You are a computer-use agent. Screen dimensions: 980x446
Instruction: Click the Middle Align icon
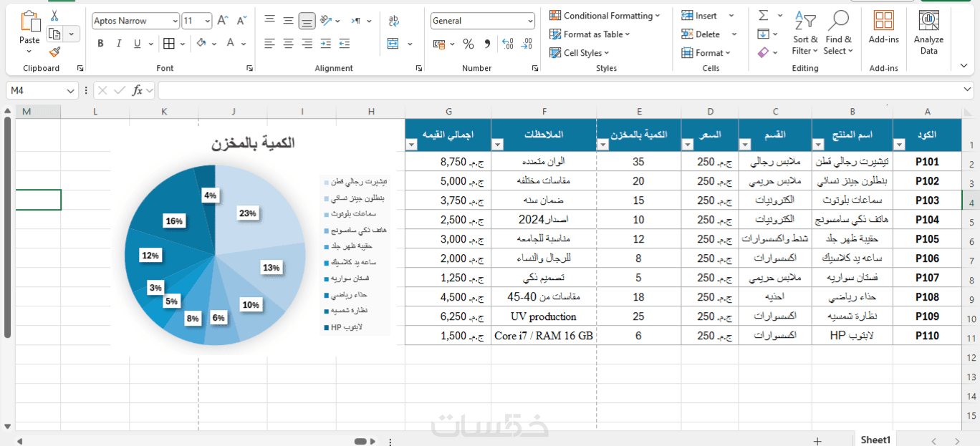pyautogui.click(x=288, y=21)
